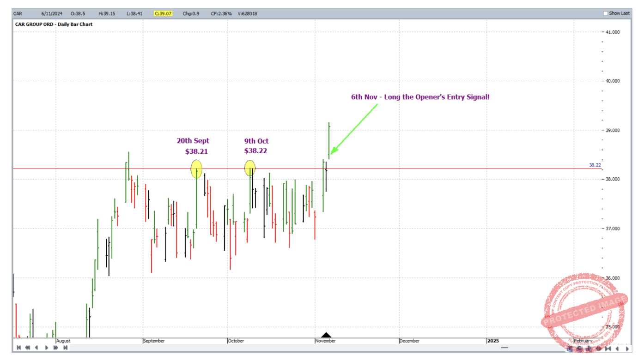Screen dimensions: 644x361
Task: Click the green arrow pointing to entry bar
Action: click(x=354, y=128)
